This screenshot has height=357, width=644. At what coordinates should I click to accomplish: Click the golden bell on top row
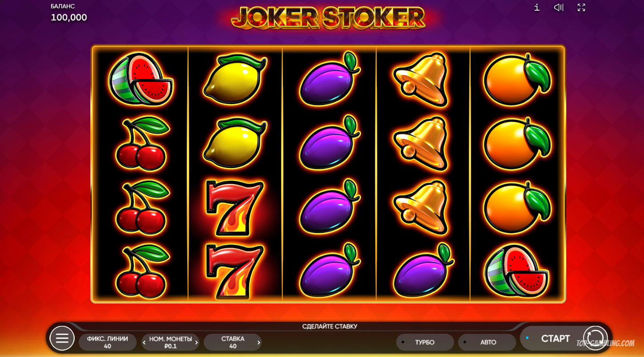point(421,80)
